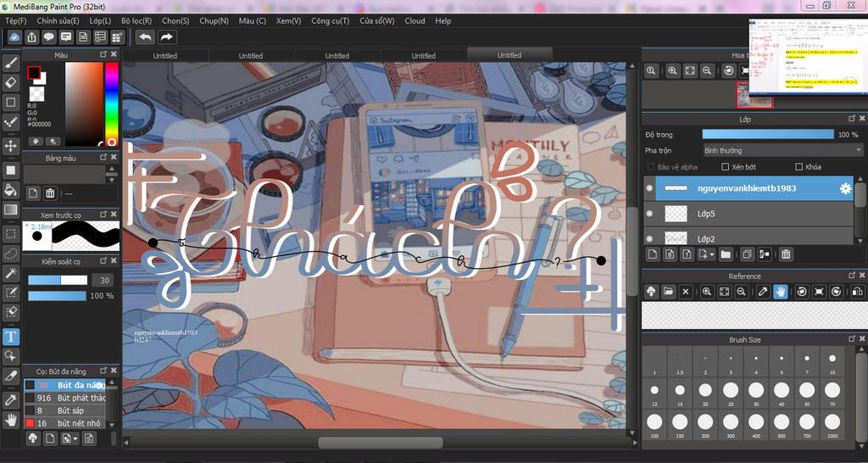Toggle the Reference panel eyedropper
This screenshot has width=868, height=463.
763,292
